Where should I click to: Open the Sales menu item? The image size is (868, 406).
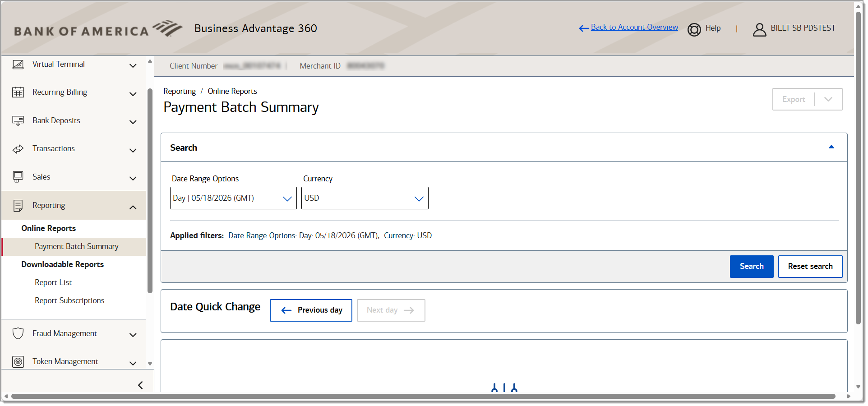pos(42,177)
